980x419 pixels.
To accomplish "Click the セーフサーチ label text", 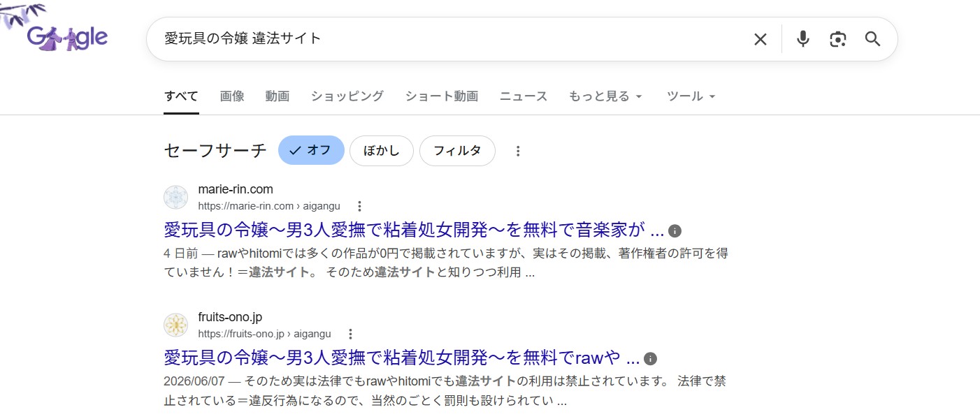I will point(215,151).
